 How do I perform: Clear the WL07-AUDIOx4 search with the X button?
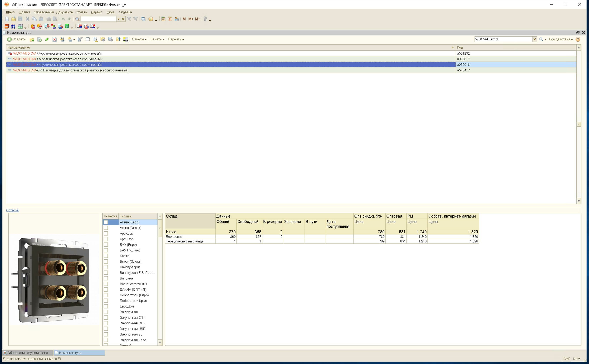coord(535,39)
